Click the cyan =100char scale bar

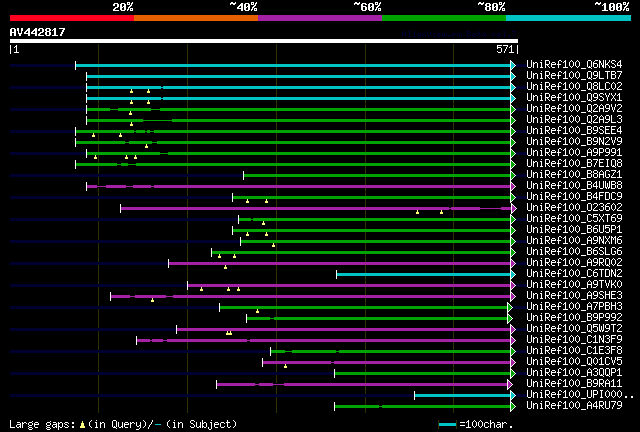(448, 425)
